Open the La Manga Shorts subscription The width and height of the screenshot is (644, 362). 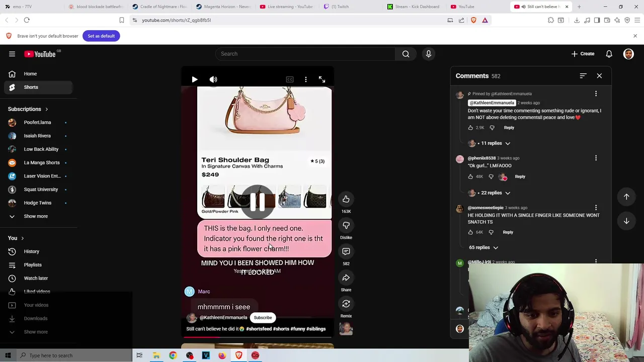(x=39, y=162)
